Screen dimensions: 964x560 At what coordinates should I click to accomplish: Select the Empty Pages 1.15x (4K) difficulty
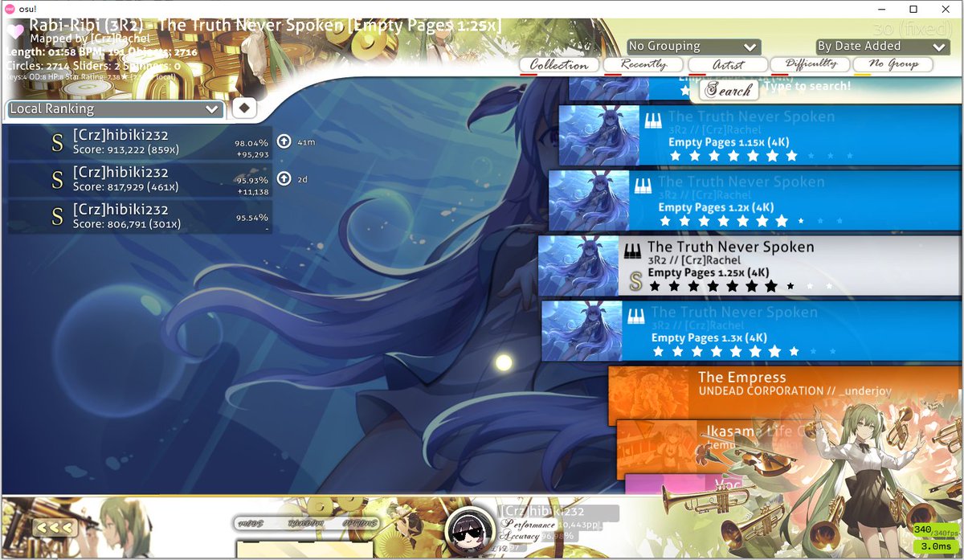759,135
